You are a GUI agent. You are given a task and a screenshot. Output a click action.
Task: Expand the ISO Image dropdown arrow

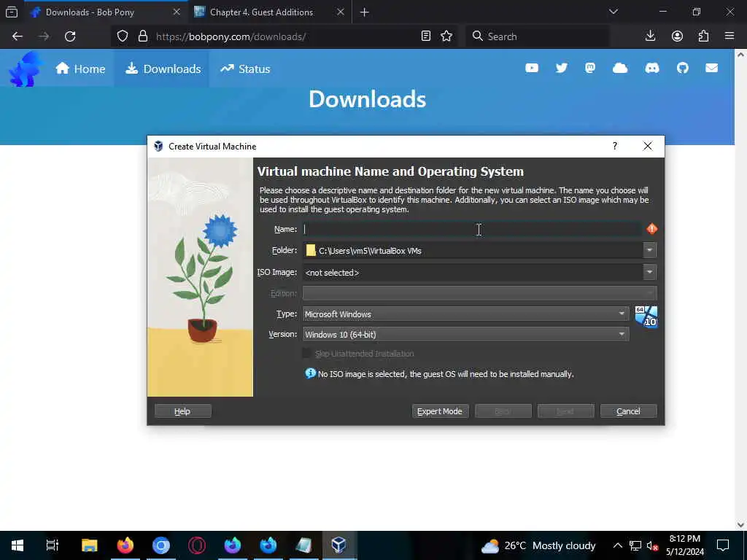[x=649, y=272]
